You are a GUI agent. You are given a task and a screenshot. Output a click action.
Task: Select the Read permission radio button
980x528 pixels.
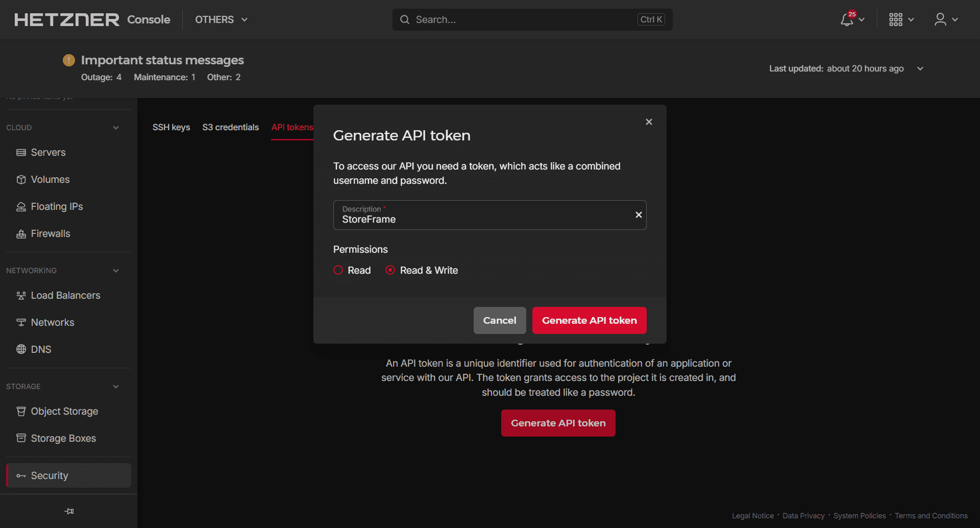coord(338,270)
